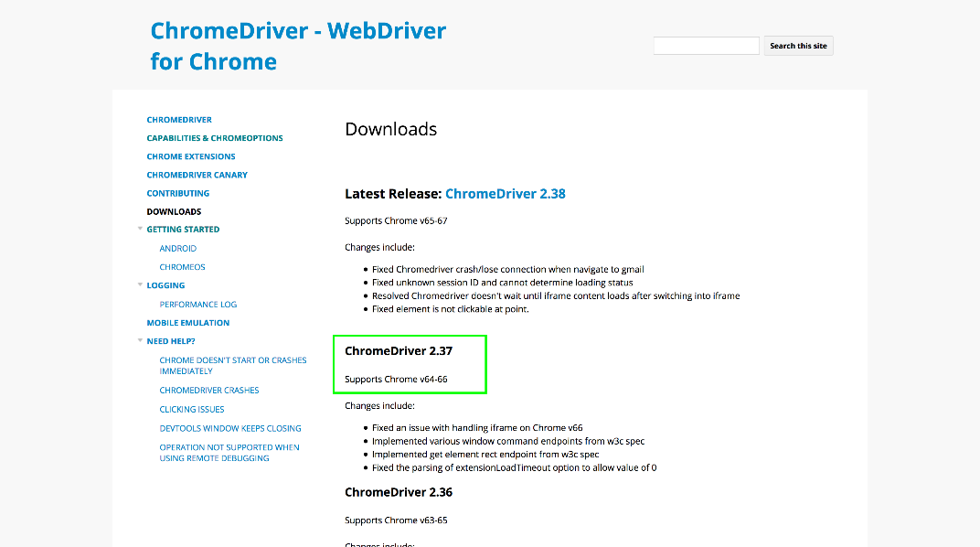Screen dimensions: 980x547
Task: Collapse the Need Help section arrow
Action: point(140,340)
